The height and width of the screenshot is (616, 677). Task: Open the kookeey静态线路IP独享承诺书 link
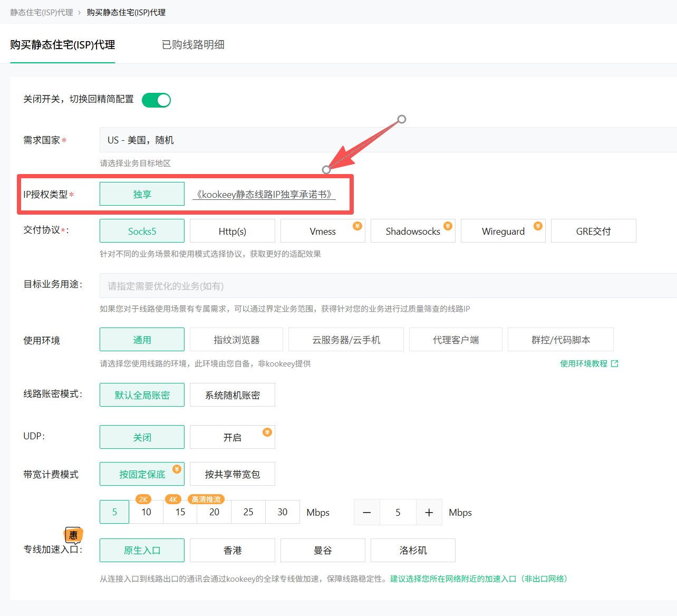point(264,195)
